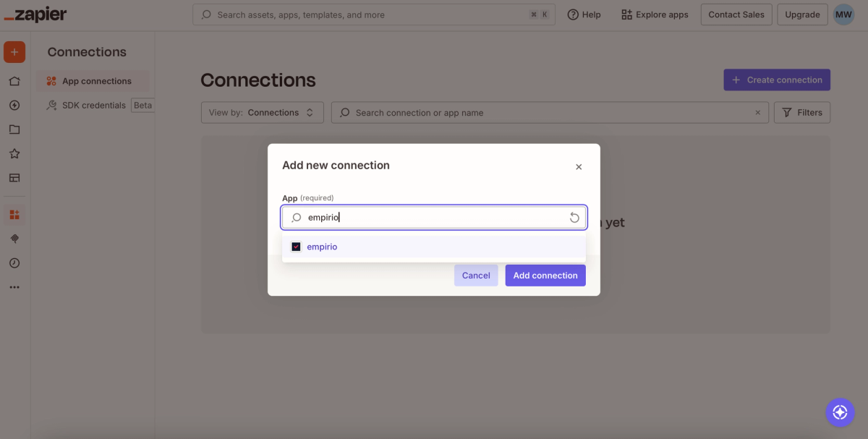Open the AI assistant floating button
The height and width of the screenshot is (439, 868).
[x=840, y=412]
